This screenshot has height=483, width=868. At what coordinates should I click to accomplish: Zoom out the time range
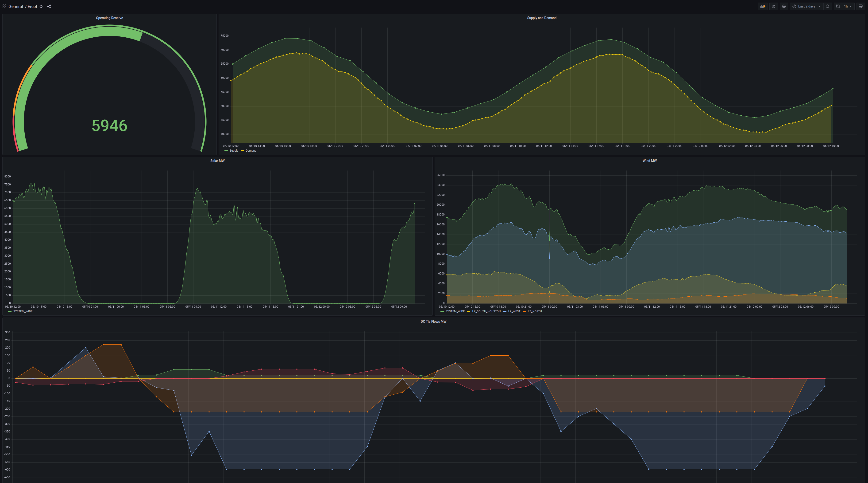click(828, 6)
